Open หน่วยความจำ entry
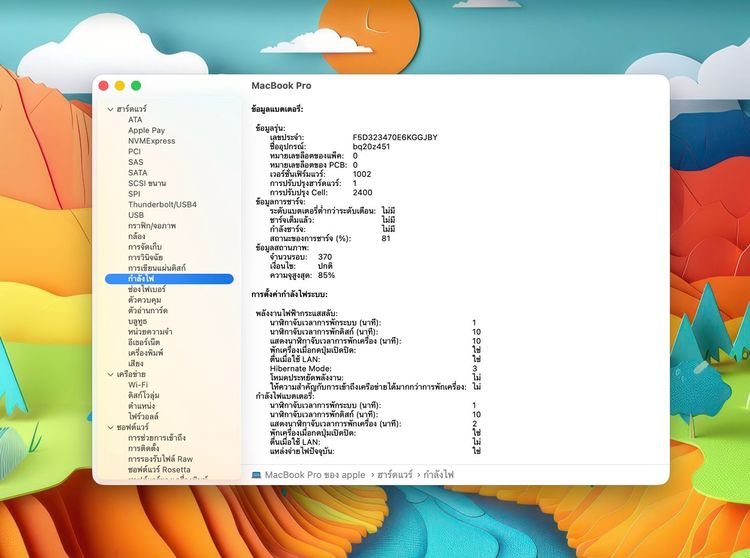The height and width of the screenshot is (558, 750). [x=150, y=331]
